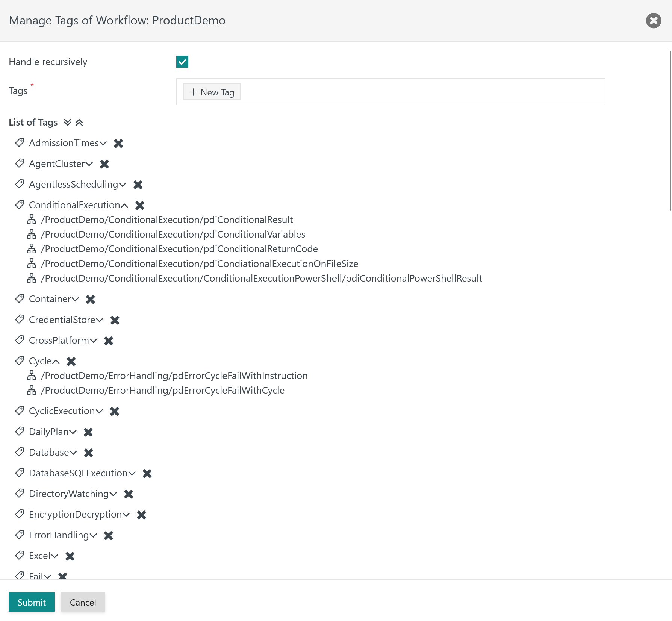Viewport: 672px width, 621px height.
Task: Remove the ConditionalExecution tag
Action: click(x=140, y=205)
